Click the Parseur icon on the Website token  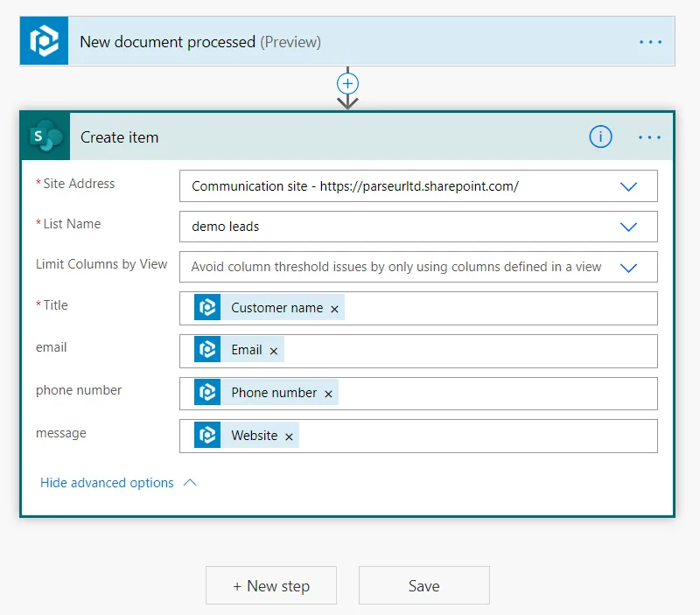[x=207, y=435]
